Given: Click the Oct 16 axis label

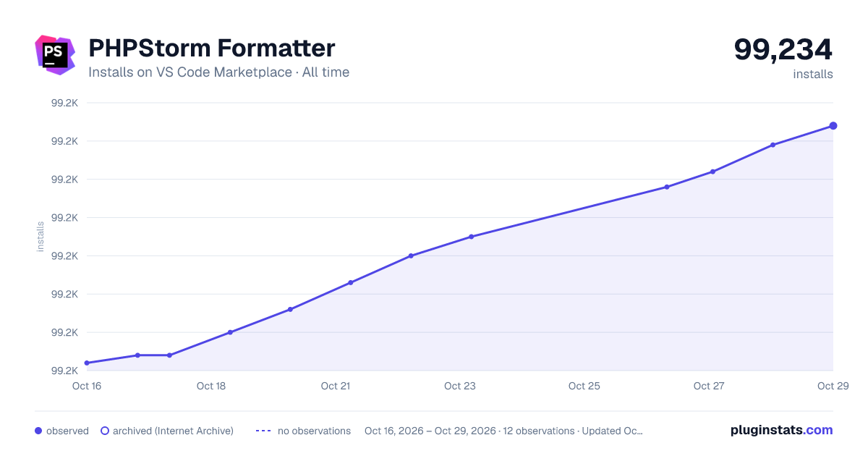Looking at the screenshot, I should click(x=87, y=386).
